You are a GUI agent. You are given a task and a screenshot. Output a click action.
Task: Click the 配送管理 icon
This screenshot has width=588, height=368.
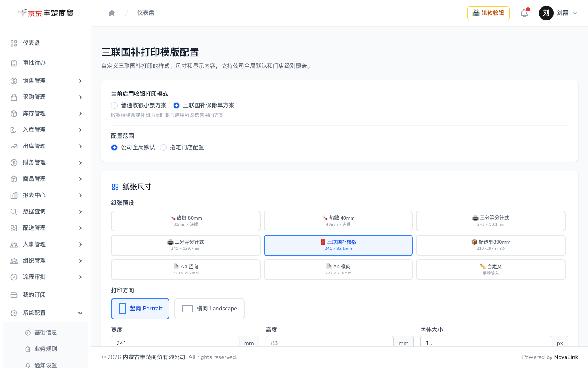14,228
